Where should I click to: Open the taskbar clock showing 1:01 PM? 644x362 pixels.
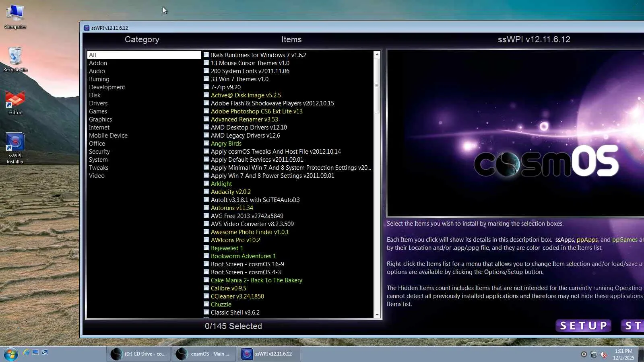(x=623, y=354)
